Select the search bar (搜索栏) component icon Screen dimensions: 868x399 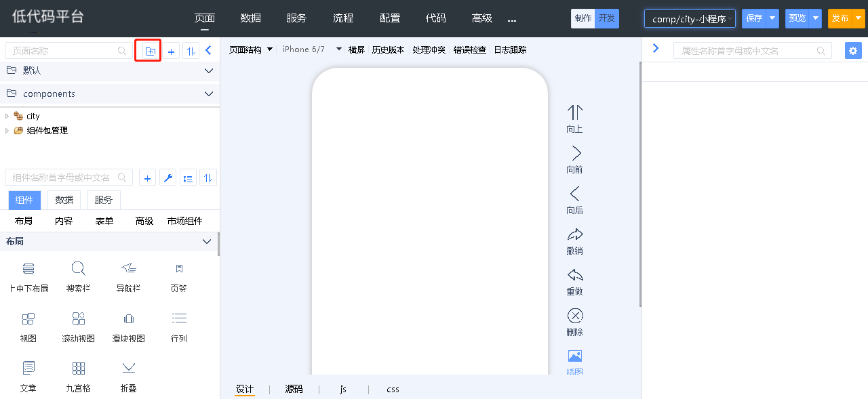point(79,269)
